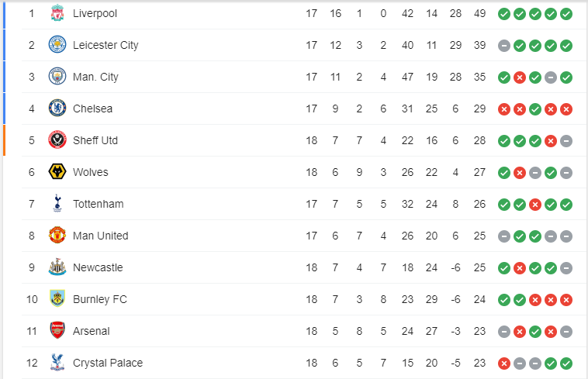Click the Sheff Utd club crest
This screenshot has height=379, width=588.
pyautogui.click(x=57, y=140)
